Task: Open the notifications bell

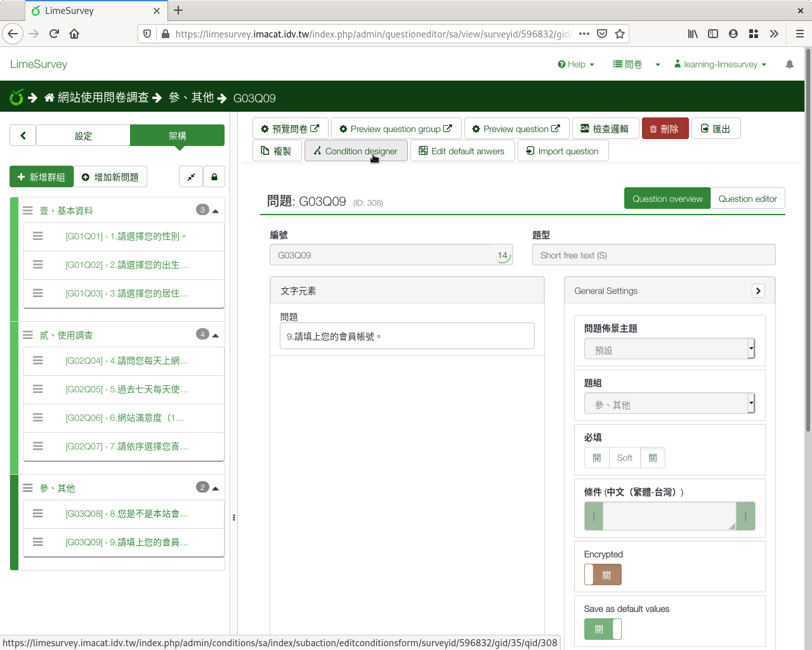Action: click(789, 64)
